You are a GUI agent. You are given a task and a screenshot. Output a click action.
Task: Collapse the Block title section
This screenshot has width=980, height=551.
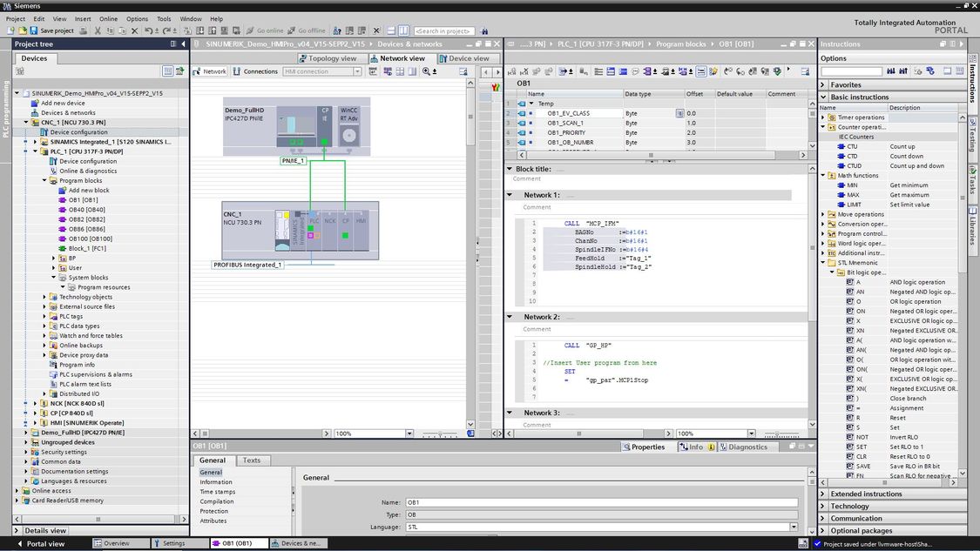pyautogui.click(x=510, y=169)
